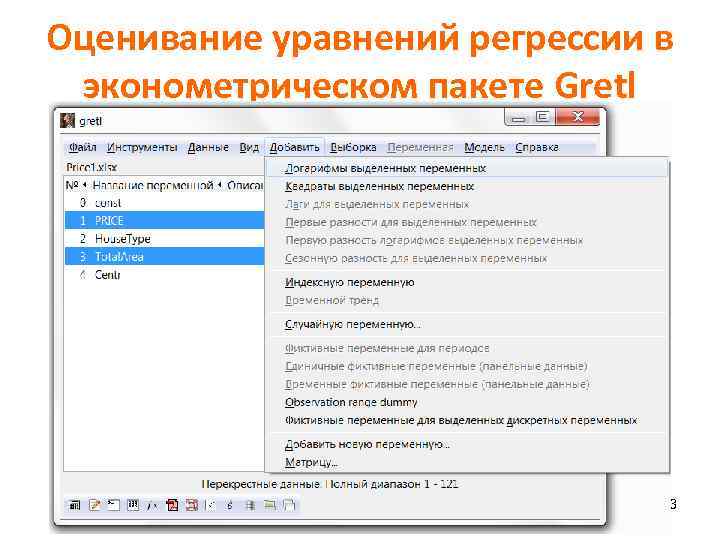Sort by the № column header

(76, 186)
